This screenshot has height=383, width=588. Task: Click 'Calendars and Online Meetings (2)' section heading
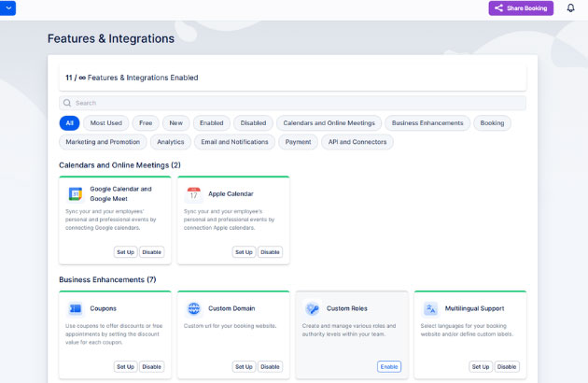tap(119, 165)
